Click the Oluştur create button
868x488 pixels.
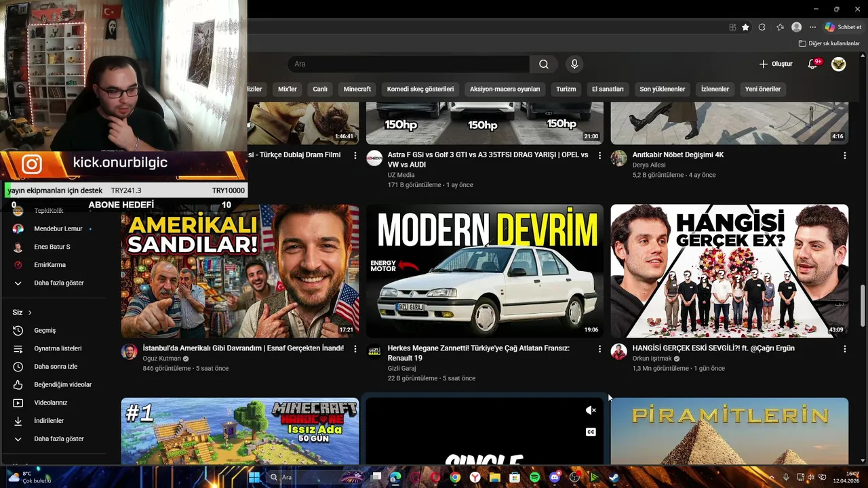coord(776,64)
